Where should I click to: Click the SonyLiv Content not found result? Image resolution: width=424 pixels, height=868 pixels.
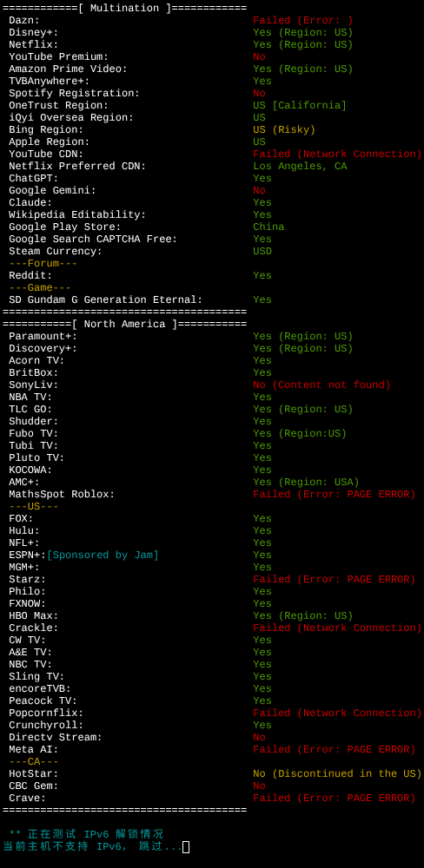click(322, 385)
